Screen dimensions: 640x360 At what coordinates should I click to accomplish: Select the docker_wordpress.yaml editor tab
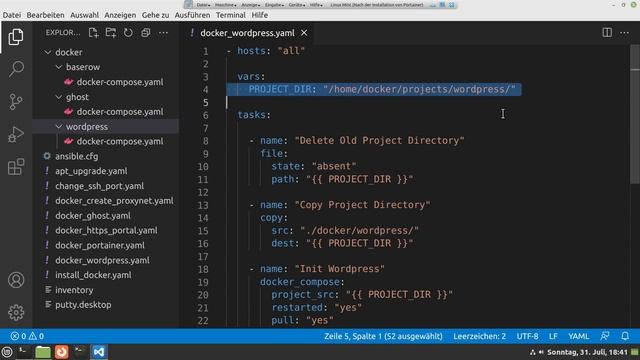(x=247, y=33)
